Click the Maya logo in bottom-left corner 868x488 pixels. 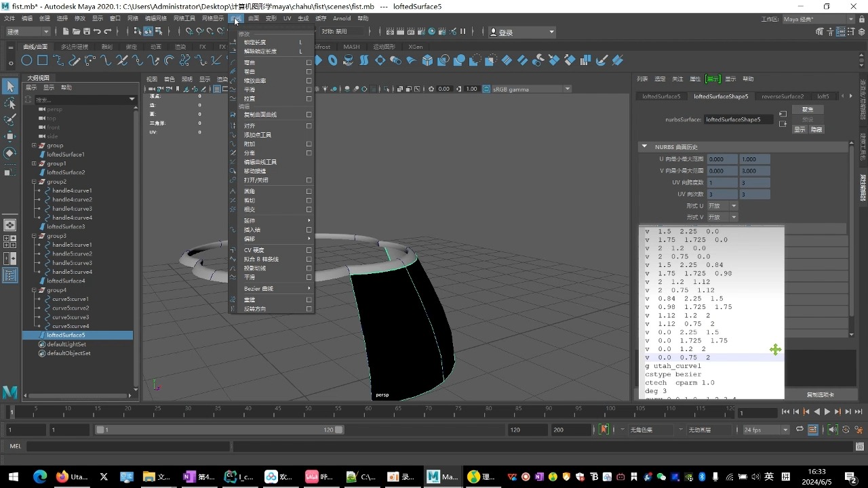pos(9,392)
